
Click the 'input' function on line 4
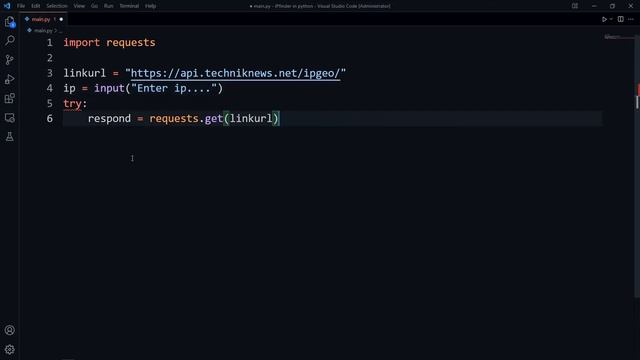pyautogui.click(x=109, y=88)
